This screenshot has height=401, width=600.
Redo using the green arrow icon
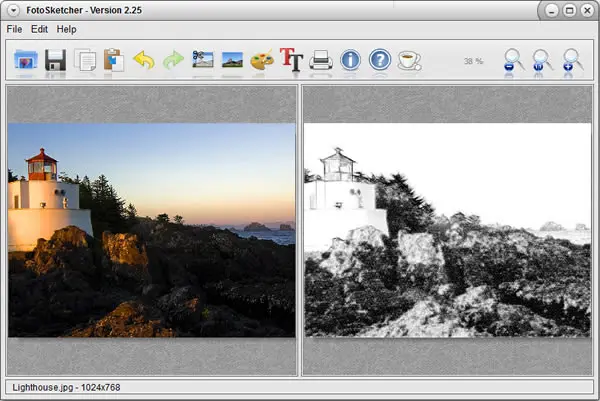pos(173,60)
